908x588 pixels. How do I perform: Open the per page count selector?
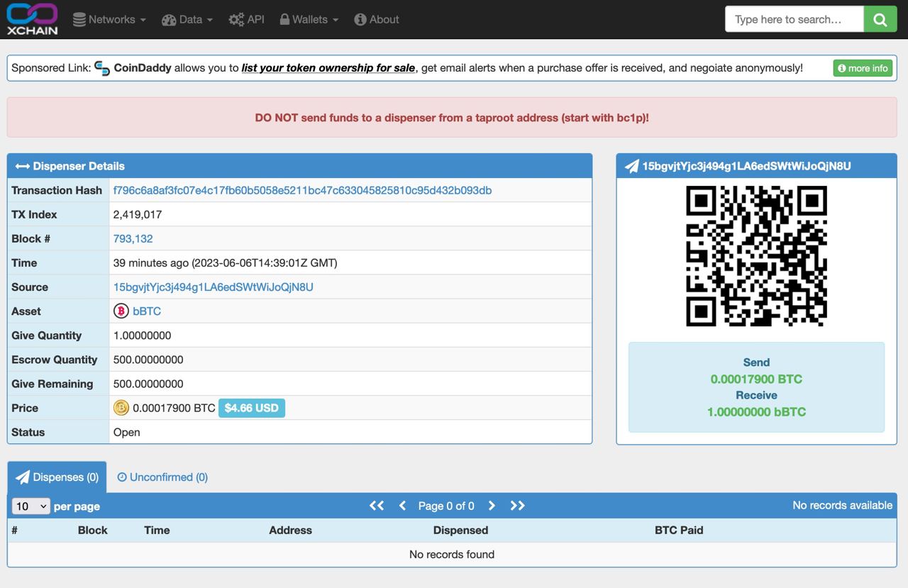[x=31, y=506]
